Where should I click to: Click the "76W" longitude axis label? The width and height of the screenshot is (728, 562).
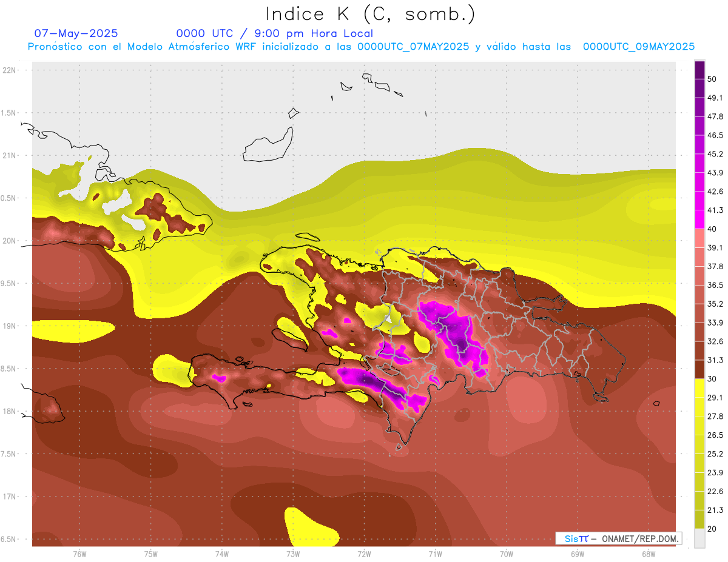[79, 554]
